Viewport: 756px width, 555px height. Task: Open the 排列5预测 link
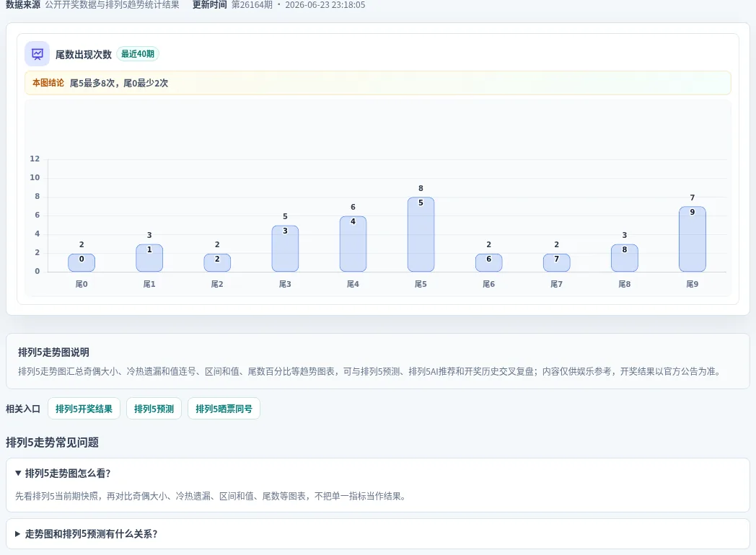click(154, 409)
